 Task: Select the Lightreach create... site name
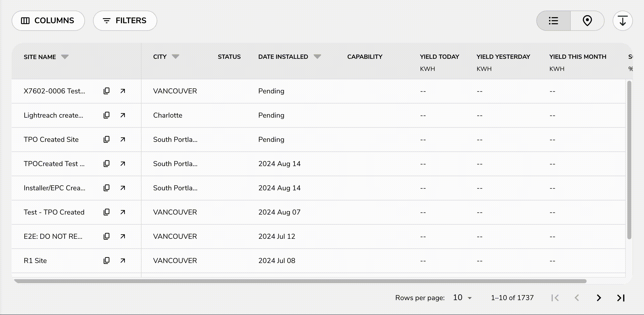tap(53, 115)
